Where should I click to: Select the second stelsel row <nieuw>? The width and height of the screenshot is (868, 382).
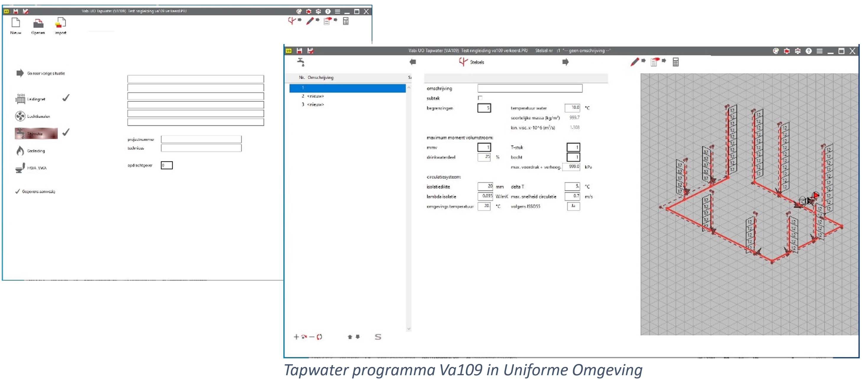[315, 96]
